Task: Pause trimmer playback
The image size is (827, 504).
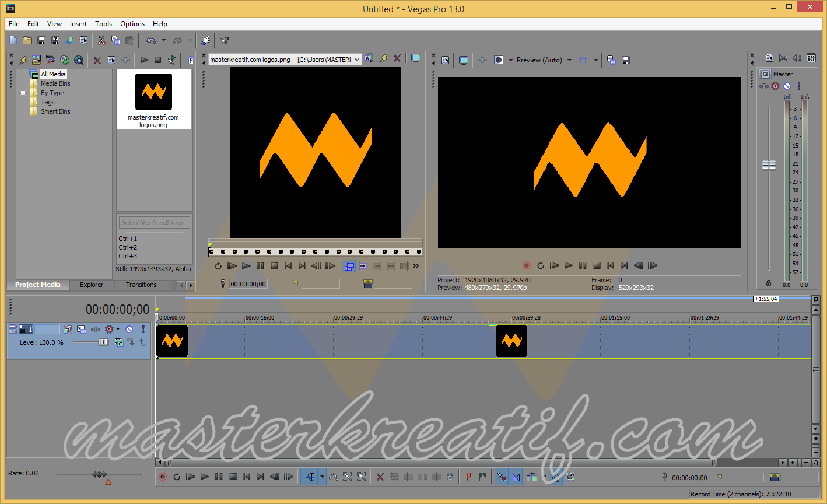Action: (260, 266)
